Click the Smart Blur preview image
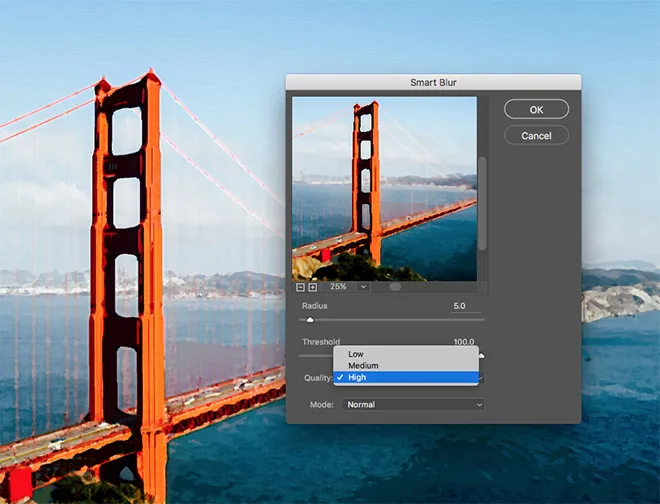The height and width of the screenshot is (504, 660). point(384,187)
